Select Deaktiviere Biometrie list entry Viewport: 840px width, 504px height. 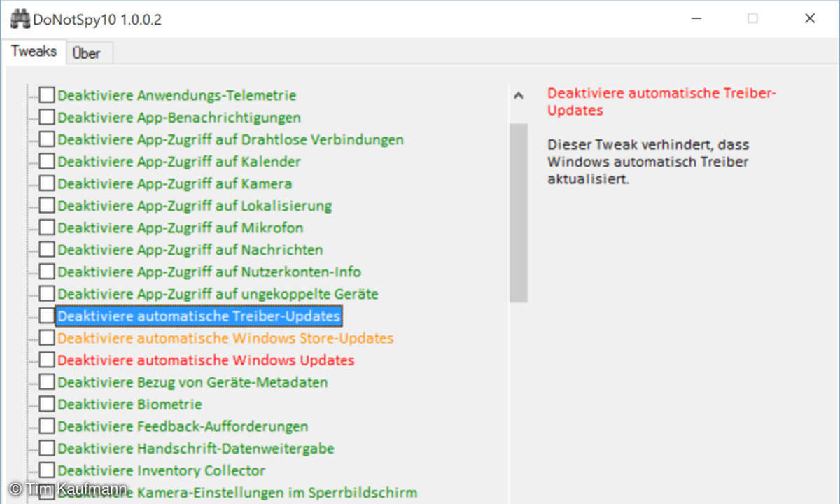pyautogui.click(x=129, y=405)
